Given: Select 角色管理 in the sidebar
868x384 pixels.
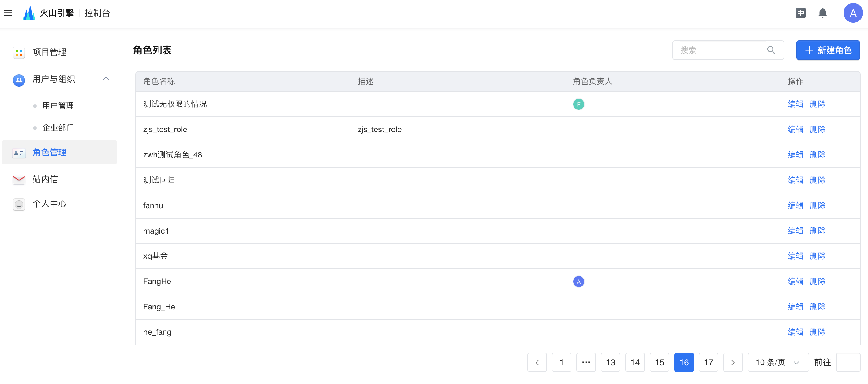Looking at the screenshot, I should point(59,153).
